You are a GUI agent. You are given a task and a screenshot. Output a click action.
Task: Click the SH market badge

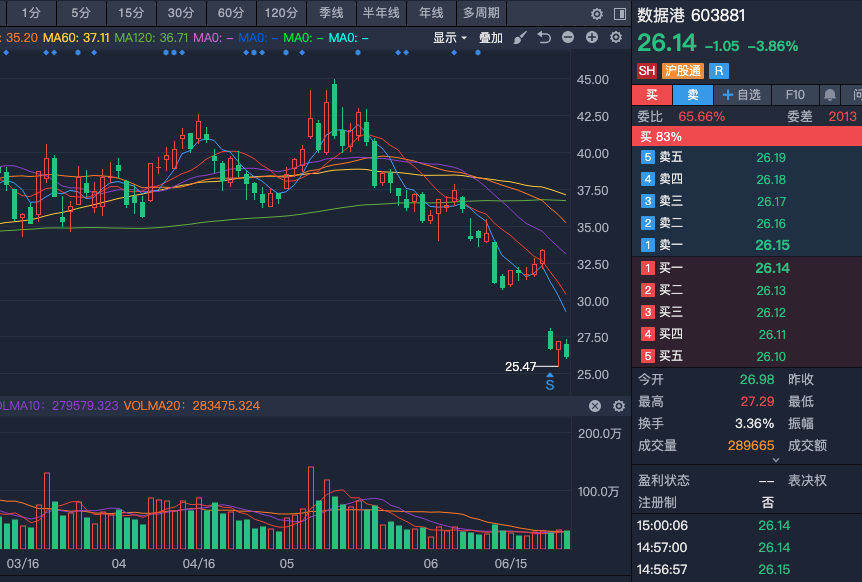pos(646,71)
